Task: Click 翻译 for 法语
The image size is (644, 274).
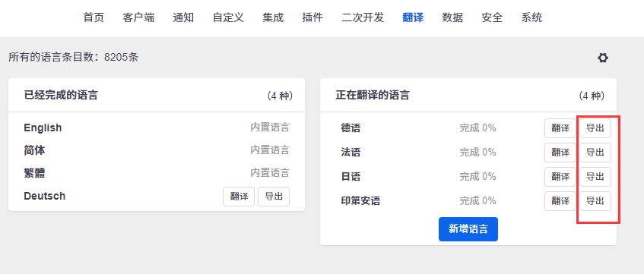Action: click(x=560, y=153)
